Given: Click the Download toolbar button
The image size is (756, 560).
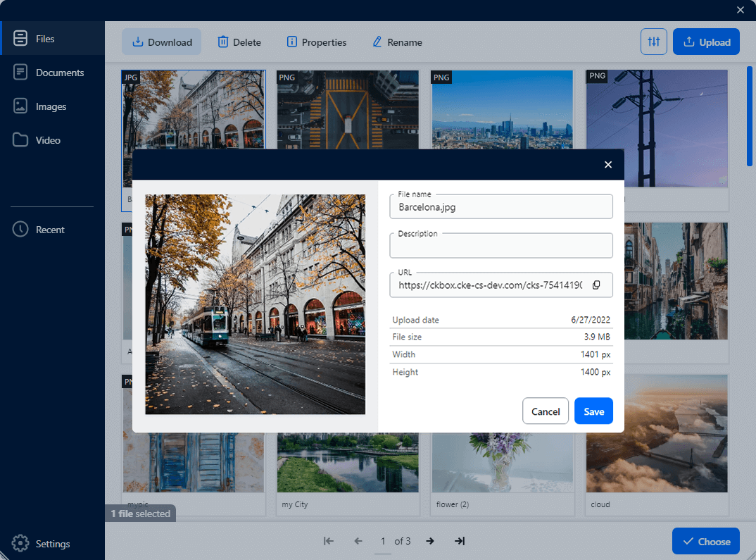Looking at the screenshot, I should [x=162, y=42].
